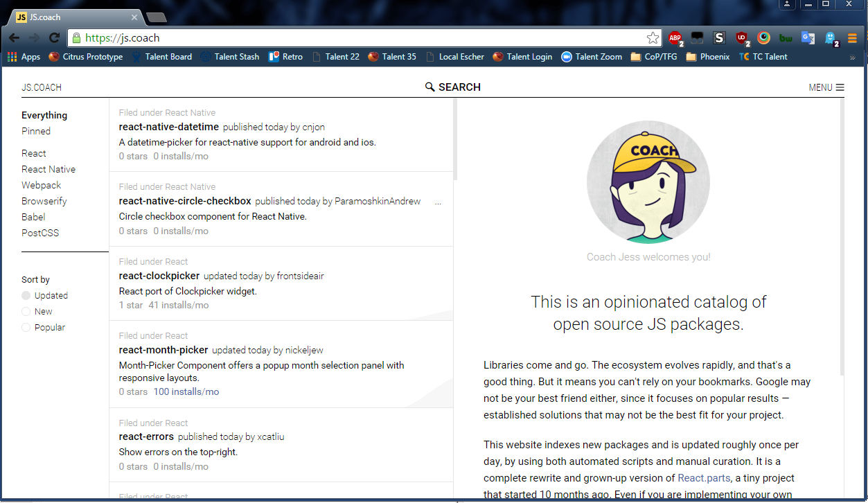Click 'Coach Jess welcomes you!' caption
868x503 pixels.
[x=648, y=257]
